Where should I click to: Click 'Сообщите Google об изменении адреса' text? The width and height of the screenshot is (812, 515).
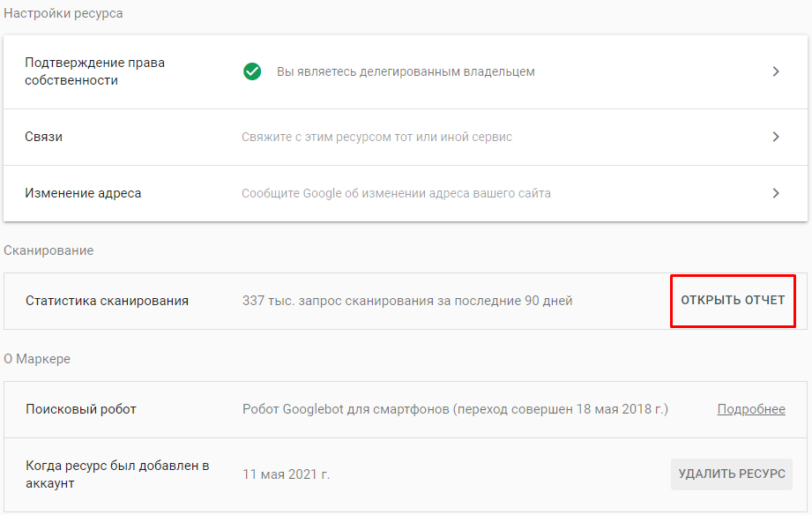(396, 193)
